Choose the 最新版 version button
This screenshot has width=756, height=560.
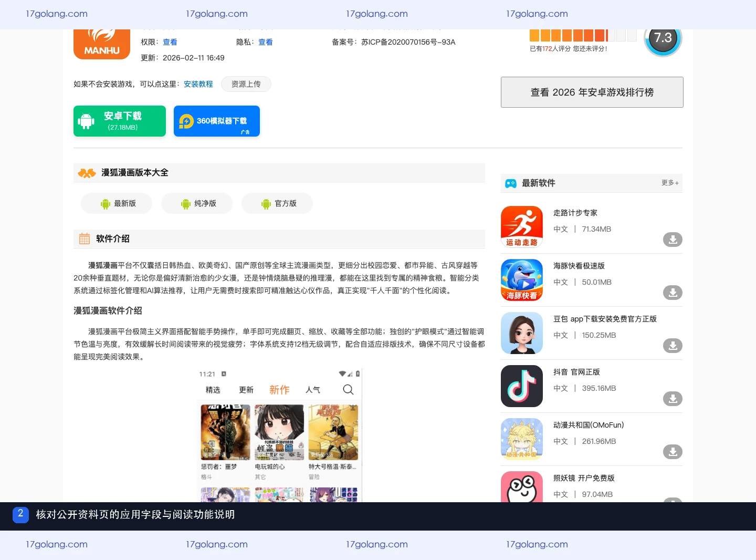click(x=117, y=203)
